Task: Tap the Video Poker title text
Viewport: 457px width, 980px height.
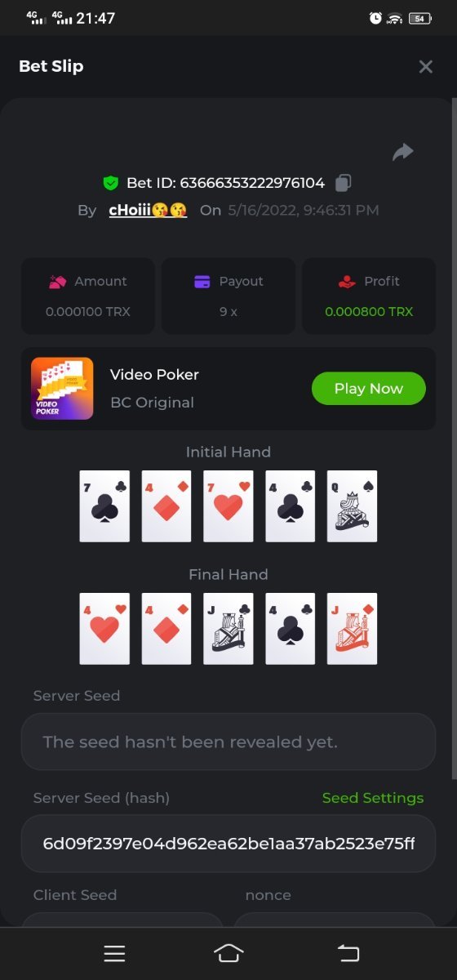Action: (154, 375)
